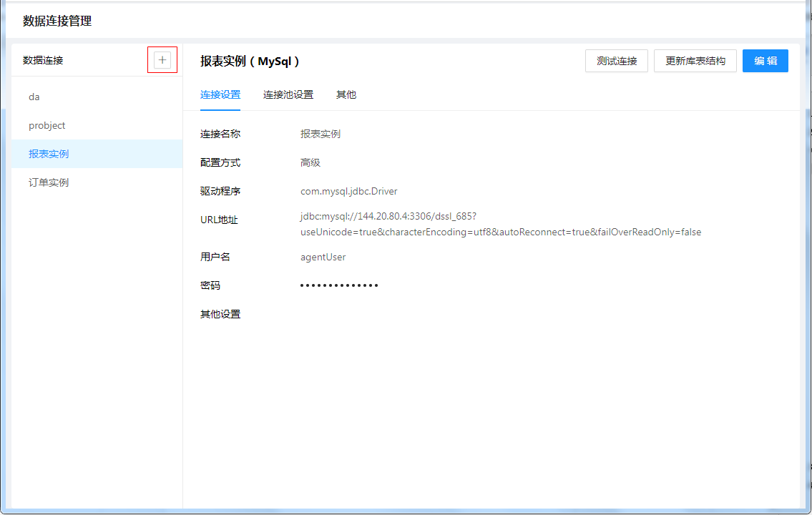This screenshot has width=812, height=515.
Task: Click the com.mysql.jdbc.Driver driver text
Action: (x=348, y=191)
